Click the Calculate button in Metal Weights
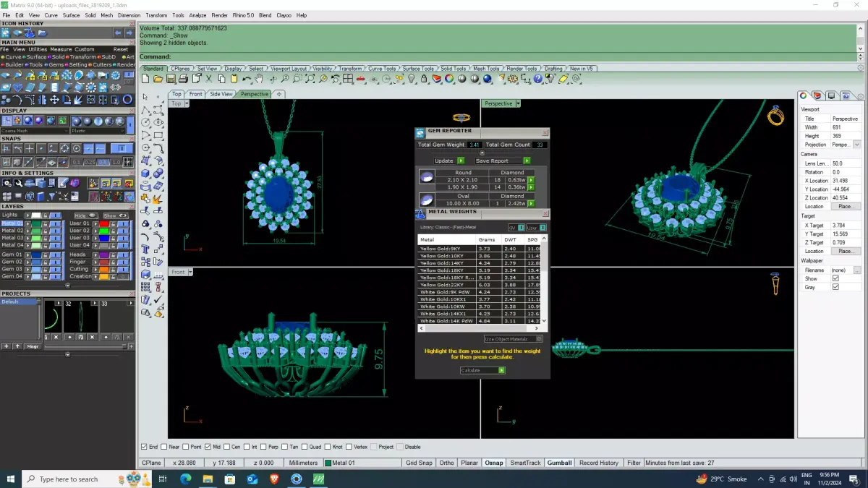This screenshot has width=868, height=488. 482,370
